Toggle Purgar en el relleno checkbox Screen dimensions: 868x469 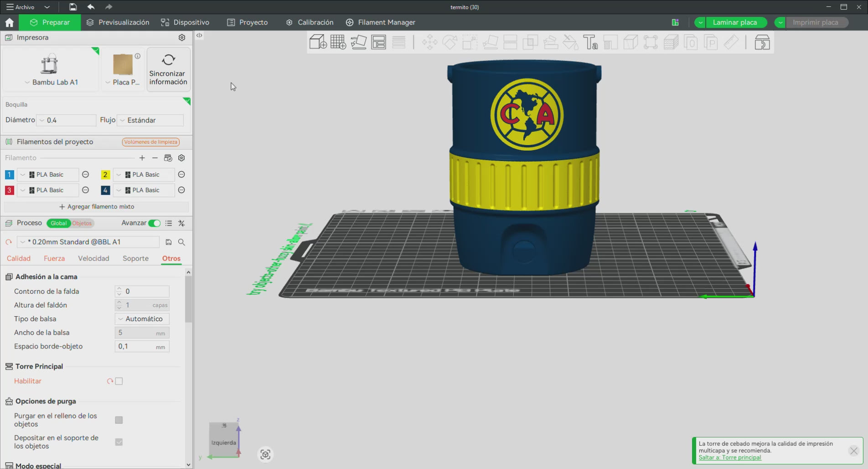pos(119,420)
